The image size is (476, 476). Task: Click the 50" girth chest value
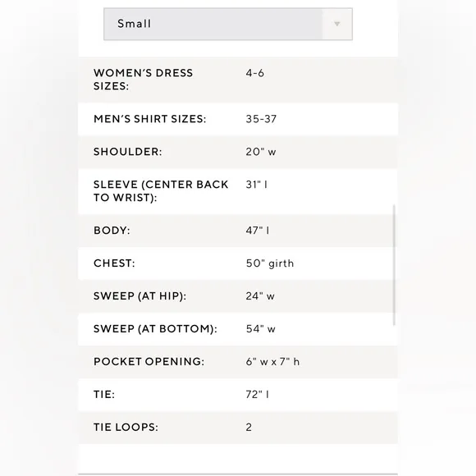coord(270,263)
